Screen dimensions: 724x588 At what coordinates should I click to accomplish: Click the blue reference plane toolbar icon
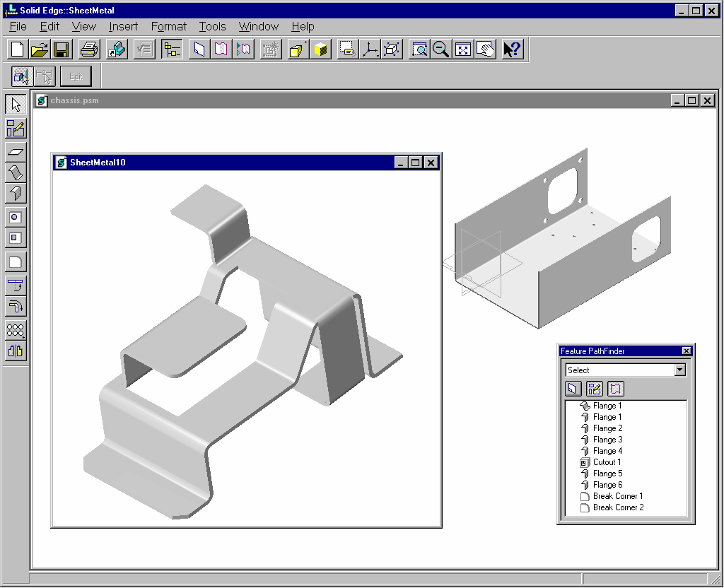199,49
